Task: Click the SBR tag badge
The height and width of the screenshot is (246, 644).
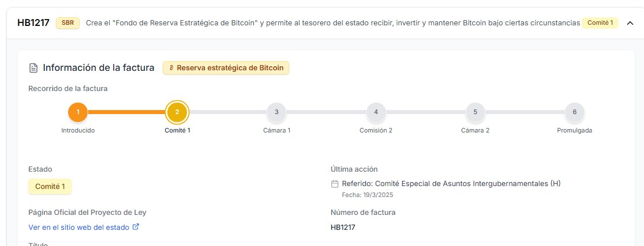Action: coord(68,23)
